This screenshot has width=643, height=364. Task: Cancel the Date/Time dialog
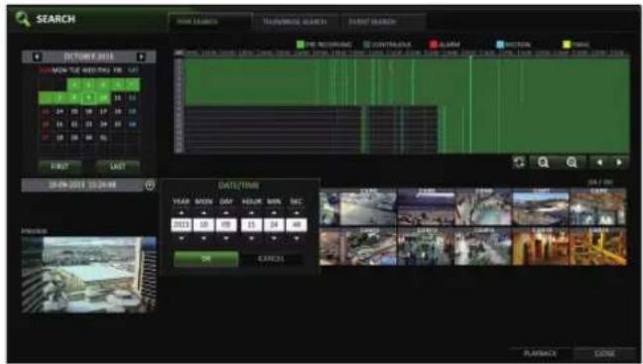(271, 259)
